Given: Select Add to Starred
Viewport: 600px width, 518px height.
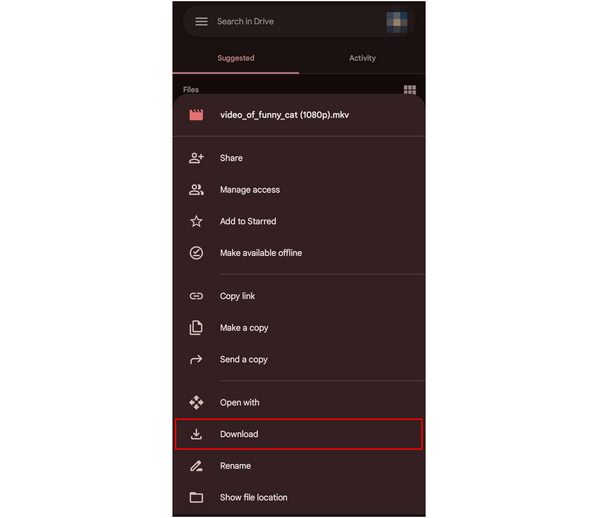Looking at the screenshot, I should click(x=299, y=221).
